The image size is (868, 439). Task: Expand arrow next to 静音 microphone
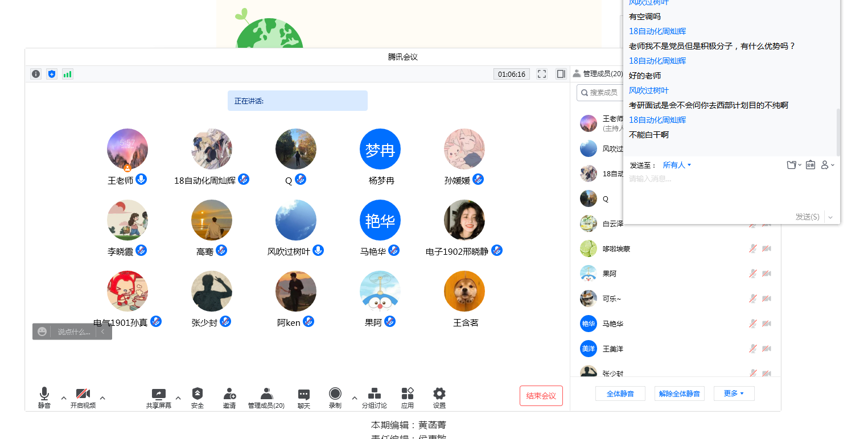[64, 397]
